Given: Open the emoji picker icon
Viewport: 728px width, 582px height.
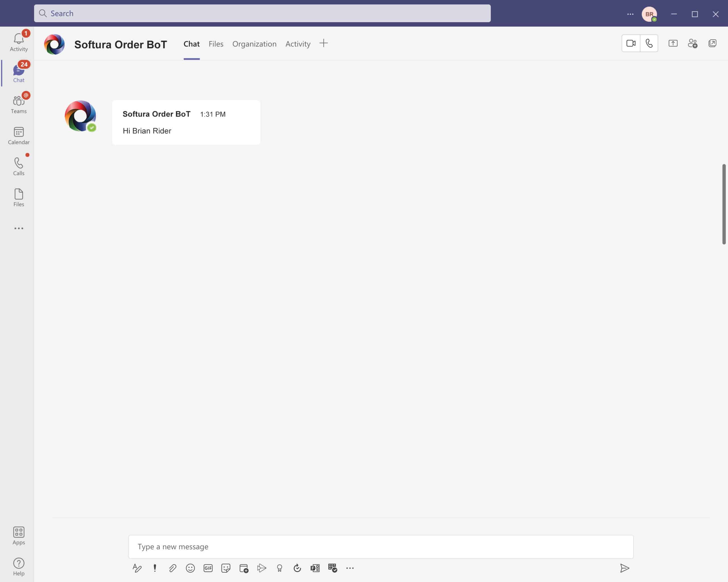Looking at the screenshot, I should click(x=190, y=568).
